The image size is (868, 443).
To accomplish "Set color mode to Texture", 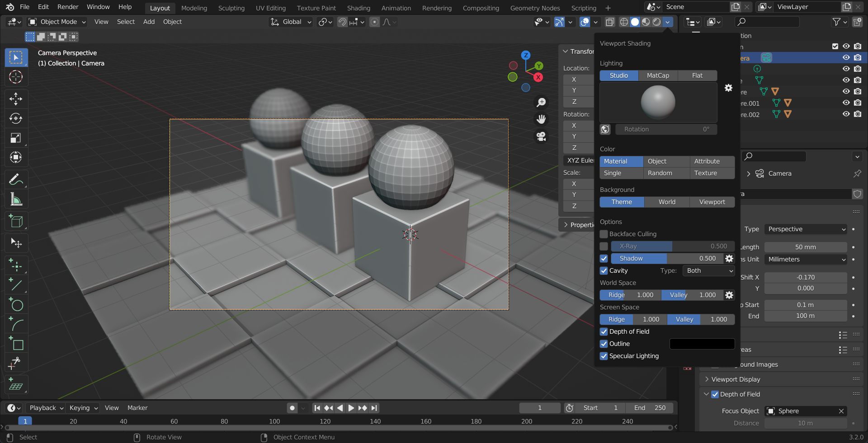I will 712,173.
